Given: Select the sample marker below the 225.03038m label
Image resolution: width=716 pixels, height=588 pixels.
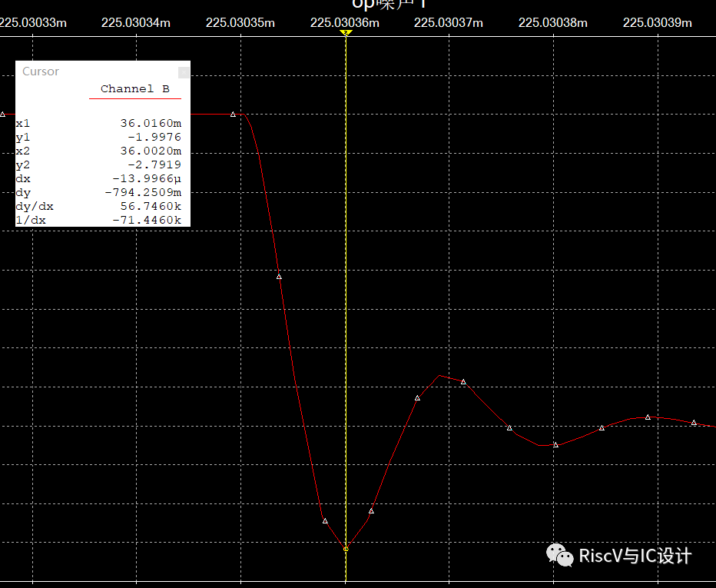Looking at the screenshot, I should point(555,444).
